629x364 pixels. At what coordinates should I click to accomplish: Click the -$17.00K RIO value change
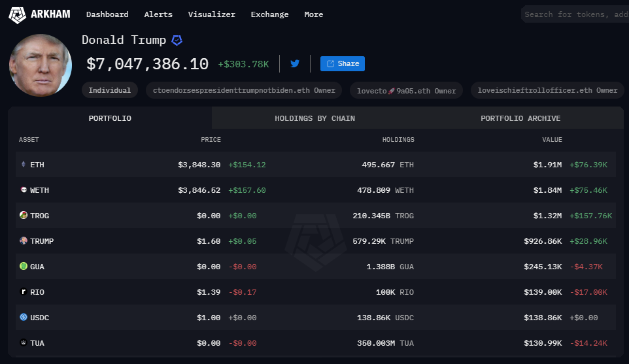[x=588, y=292]
